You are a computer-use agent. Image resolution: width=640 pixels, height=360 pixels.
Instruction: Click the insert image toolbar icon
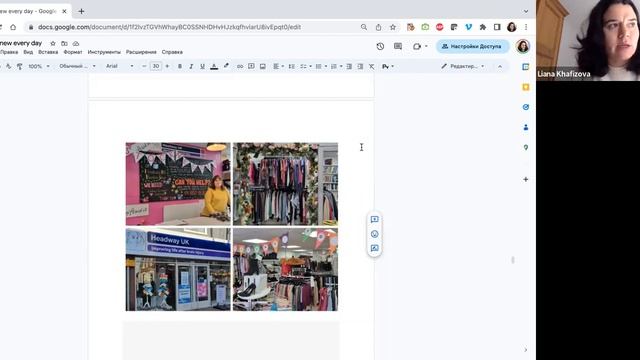click(x=262, y=66)
